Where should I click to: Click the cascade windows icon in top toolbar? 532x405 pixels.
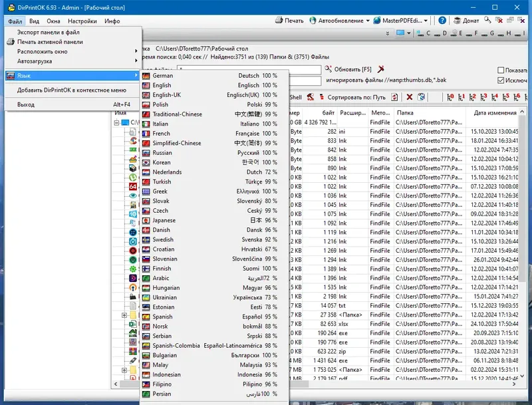(x=510, y=21)
